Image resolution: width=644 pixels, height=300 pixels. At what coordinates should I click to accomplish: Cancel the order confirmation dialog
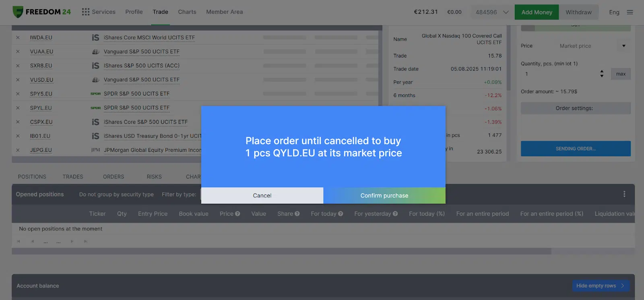click(262, 196)
